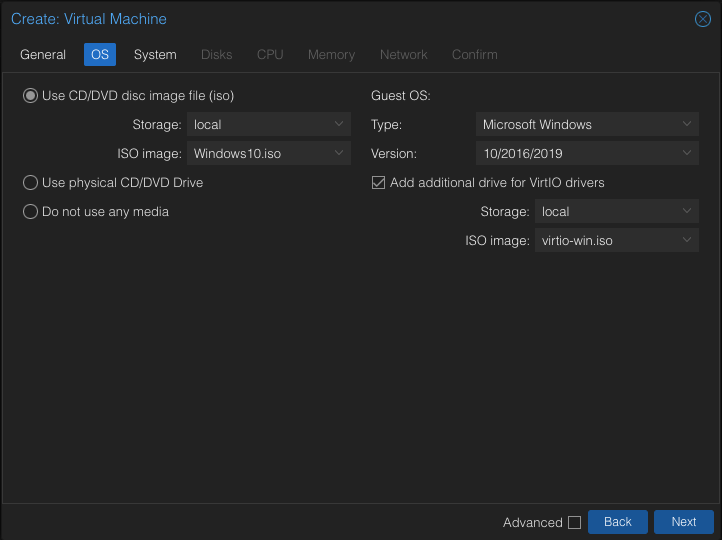The image size is (722, 540).
Task: Choose Do not use any media
Action: click(x=31, y=212)
